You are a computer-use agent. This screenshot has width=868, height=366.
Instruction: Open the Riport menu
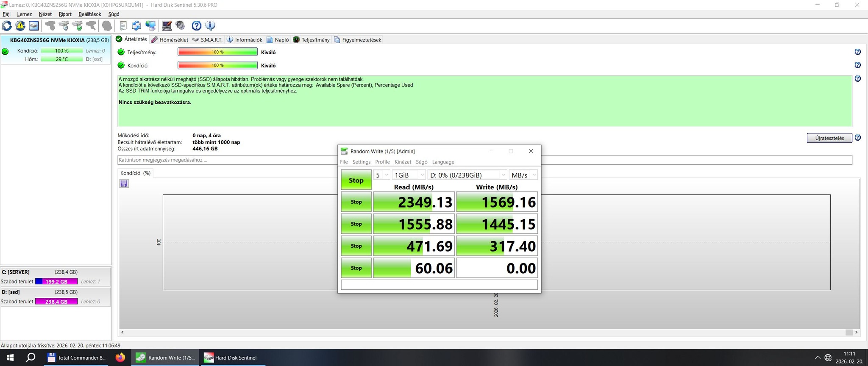(65, 14)
